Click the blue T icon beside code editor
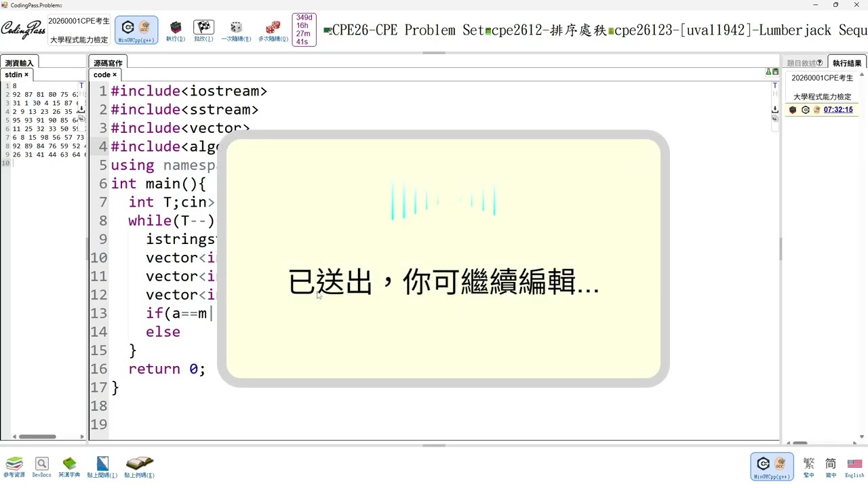 tap(775, 86)
